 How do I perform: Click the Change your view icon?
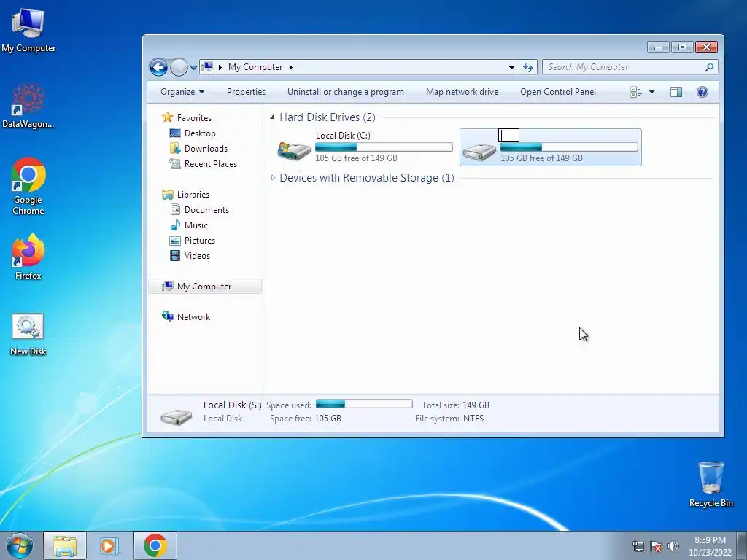click(636, 92)
